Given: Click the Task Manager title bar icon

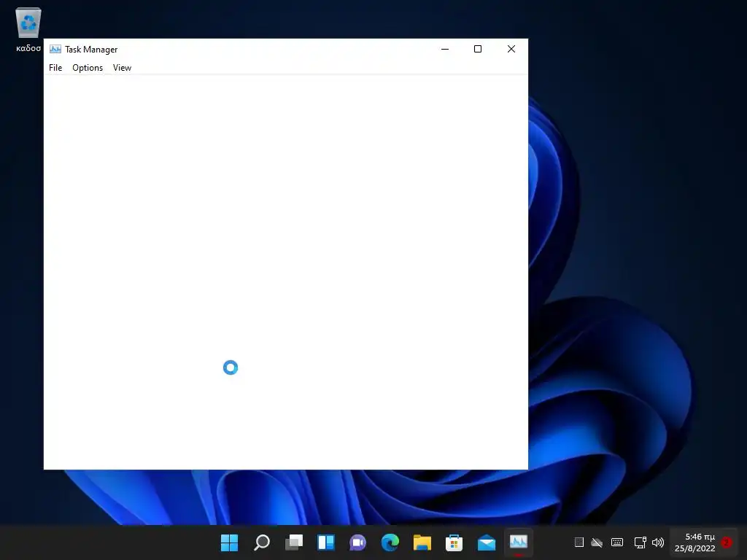Looking at the screenshot, I should [55, 49].
